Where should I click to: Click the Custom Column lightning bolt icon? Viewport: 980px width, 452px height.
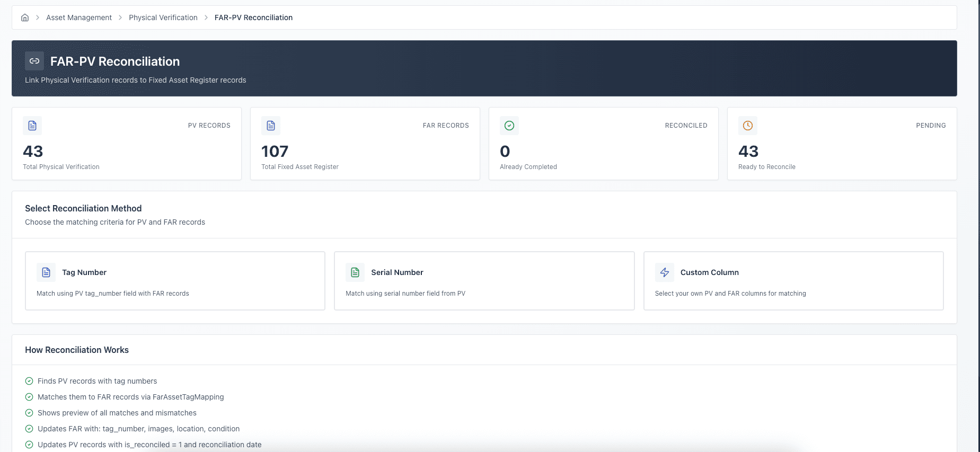click(x=665, y=272)
